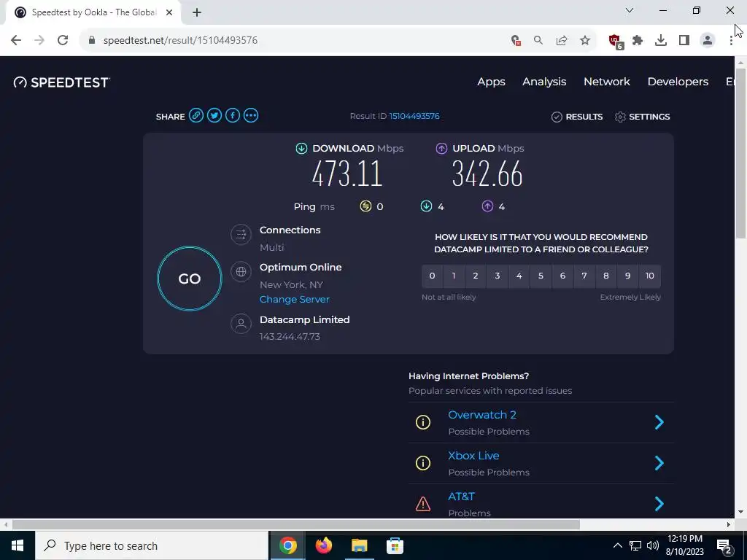
Task: Open SETTINGS
Action: pyautogui.click(x=642, y=117)
